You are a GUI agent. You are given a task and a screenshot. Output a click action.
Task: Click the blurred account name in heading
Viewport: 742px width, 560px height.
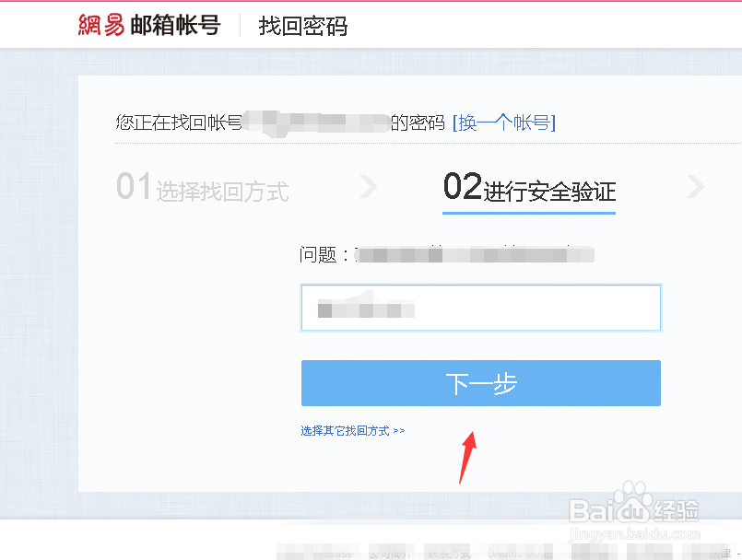(316, 123)
